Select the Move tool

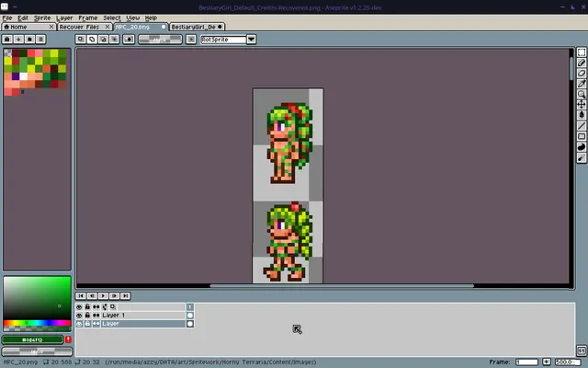582,104
